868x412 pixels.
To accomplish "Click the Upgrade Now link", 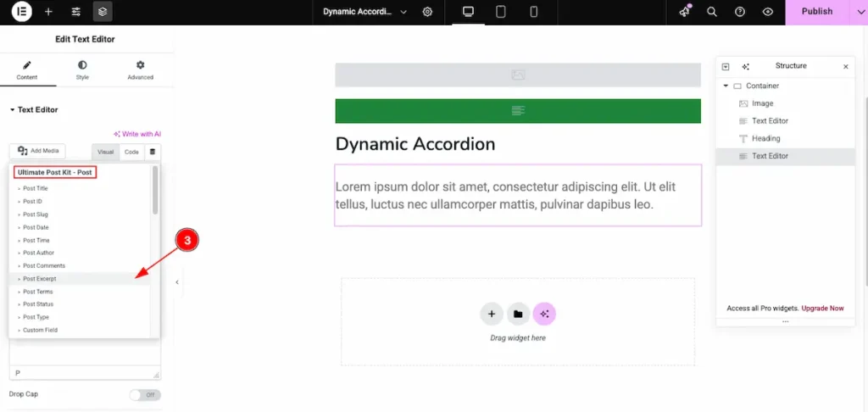I will [x=822, y=309].
